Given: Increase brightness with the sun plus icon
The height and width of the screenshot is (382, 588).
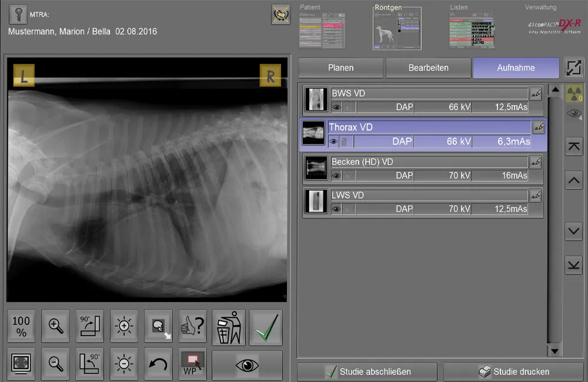Looking at the screenshot, I should [x=124, y=326].
